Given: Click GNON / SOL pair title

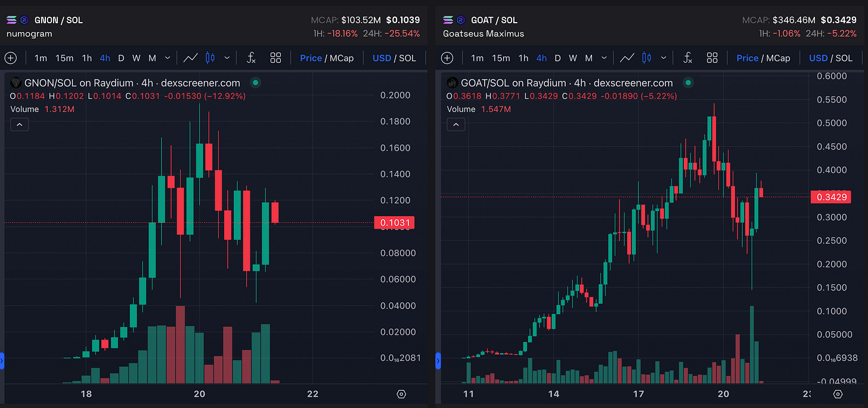Looking at the screenshot, I should click(x=58, y=20).
